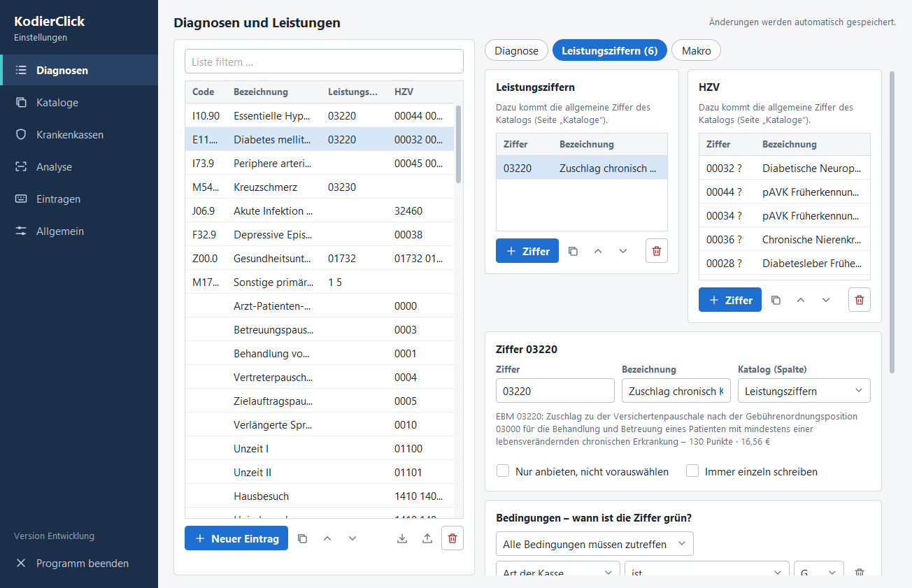Delete the Ziffer in the HZV card
Viewport: 912px width, 588px height.
point(860,300)
